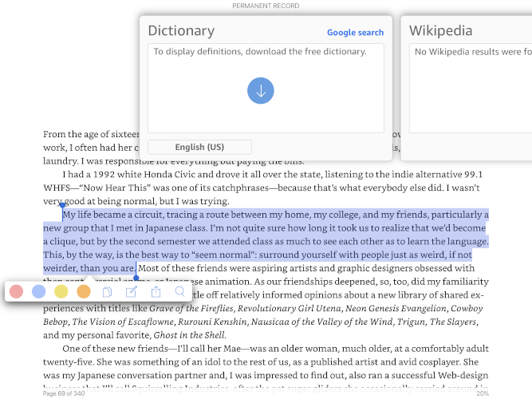Open English (US) dictionary language selector
This screenshot has width=532, height=399.
coord(199,147)
